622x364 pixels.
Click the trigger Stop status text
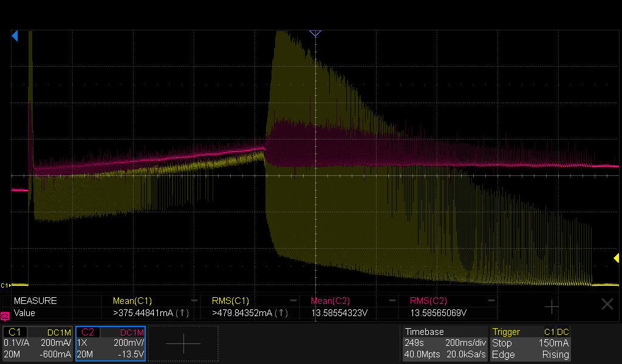502,343
